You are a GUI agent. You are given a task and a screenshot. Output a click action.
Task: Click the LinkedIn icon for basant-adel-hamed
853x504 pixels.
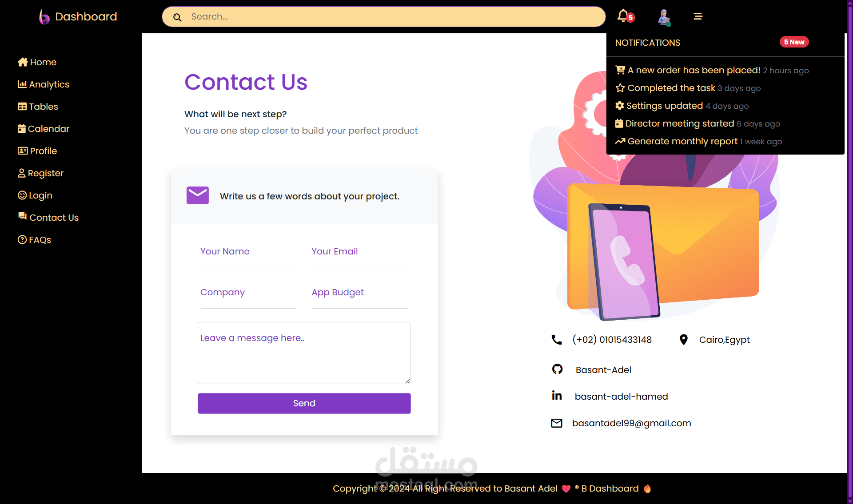[x=557, y=395]
